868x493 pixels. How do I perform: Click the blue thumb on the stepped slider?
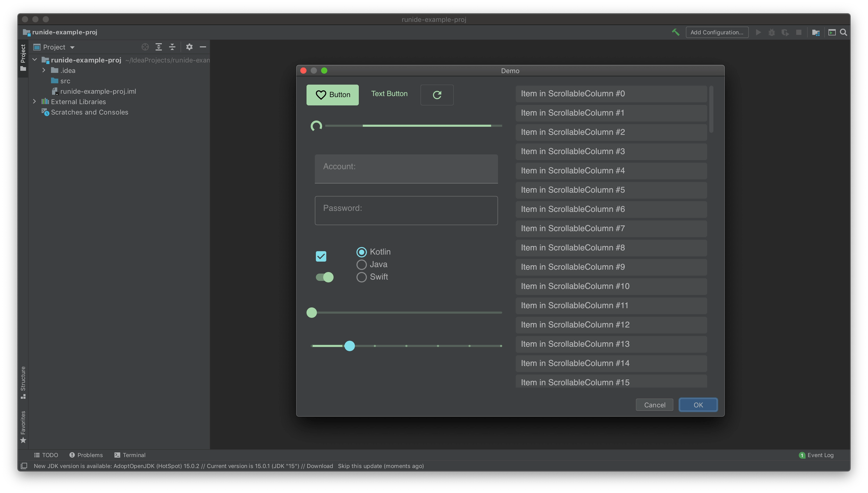click(350, 346)
